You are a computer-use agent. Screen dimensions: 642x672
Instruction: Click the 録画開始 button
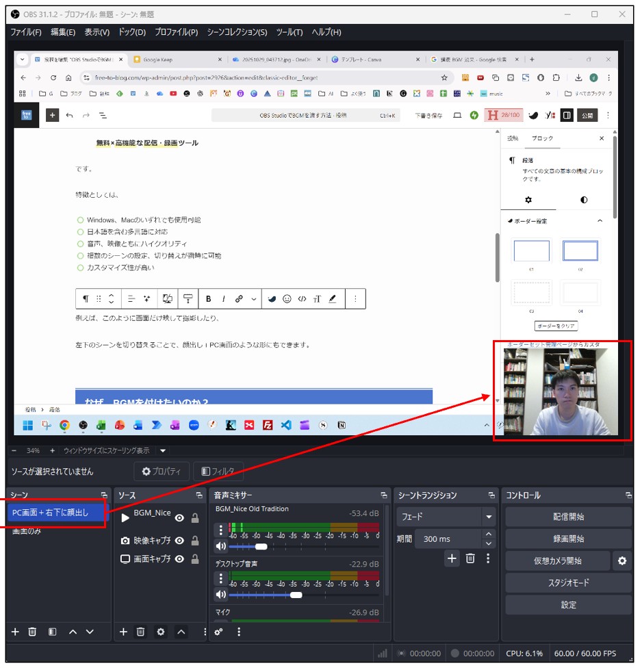pos(568,539)
